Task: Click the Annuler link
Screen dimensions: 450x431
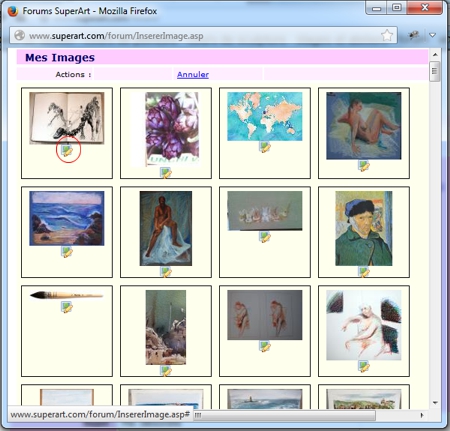Action: 193,74
